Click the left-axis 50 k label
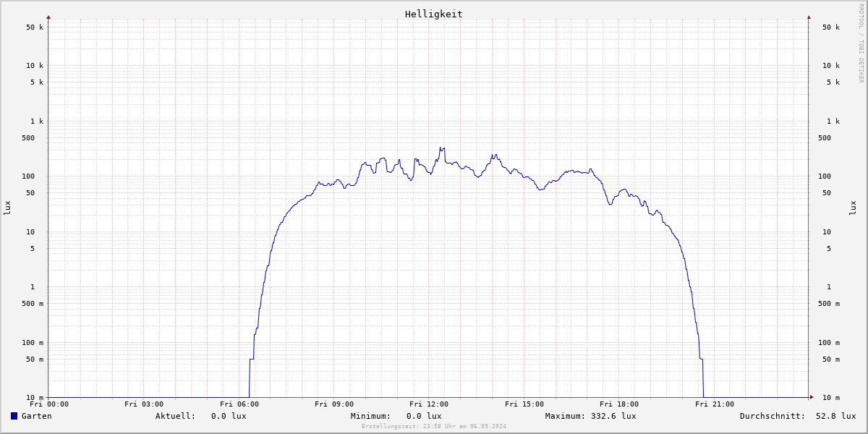This screenshot has width=868, height=434. click(35, 27)
